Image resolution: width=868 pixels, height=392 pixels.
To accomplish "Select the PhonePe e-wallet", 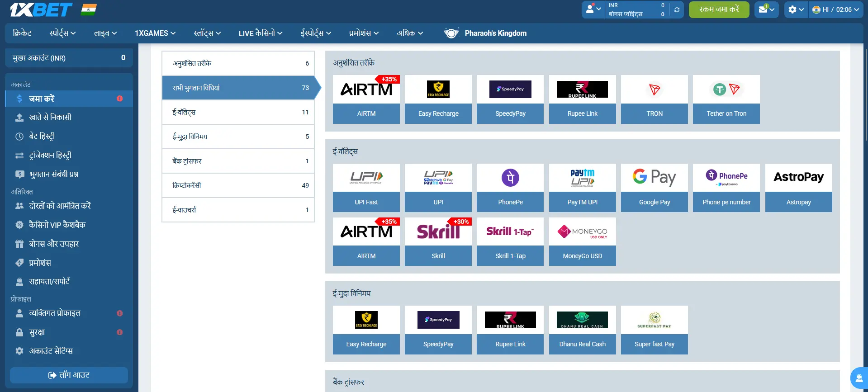I will (x=510, y=188).
